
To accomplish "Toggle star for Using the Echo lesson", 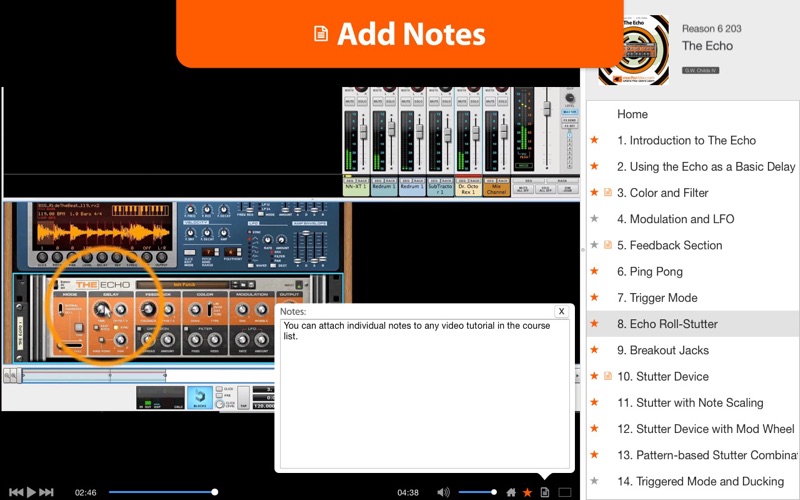I will (x=594, y=166).
